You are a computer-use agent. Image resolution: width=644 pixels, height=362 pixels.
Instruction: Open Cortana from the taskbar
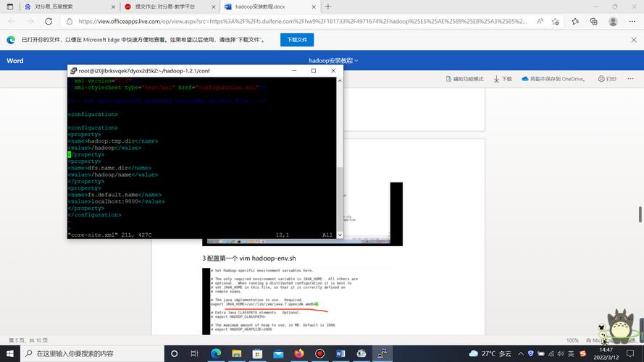tap(174, 353)
